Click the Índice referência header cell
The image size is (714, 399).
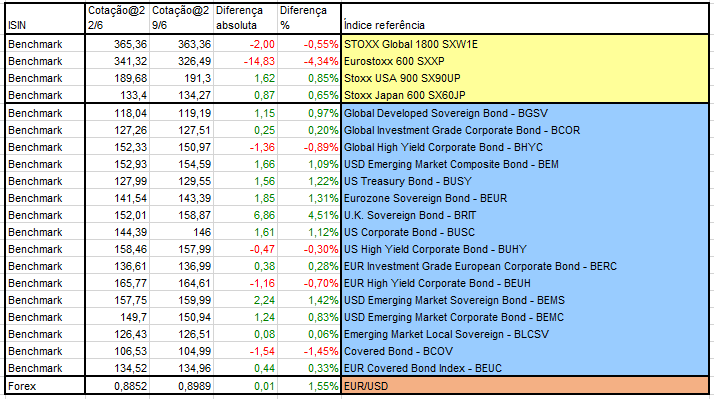point(525,18)
